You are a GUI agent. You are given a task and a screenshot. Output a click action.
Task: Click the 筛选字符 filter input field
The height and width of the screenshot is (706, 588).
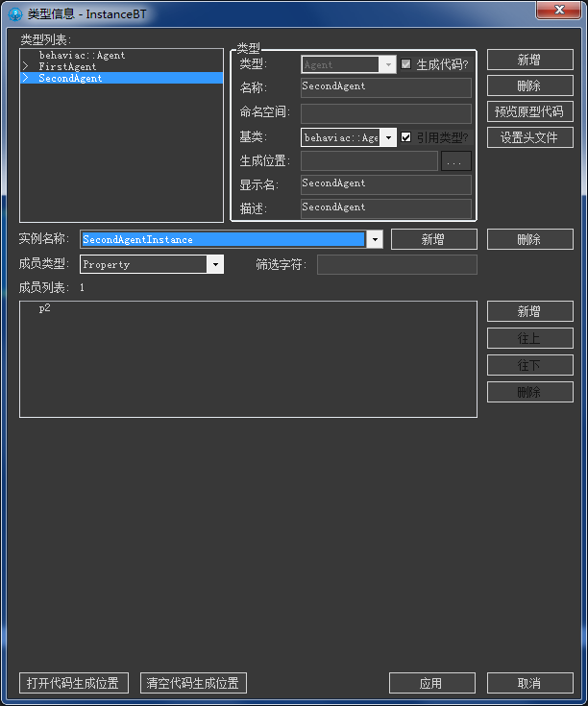coord(397,264)
